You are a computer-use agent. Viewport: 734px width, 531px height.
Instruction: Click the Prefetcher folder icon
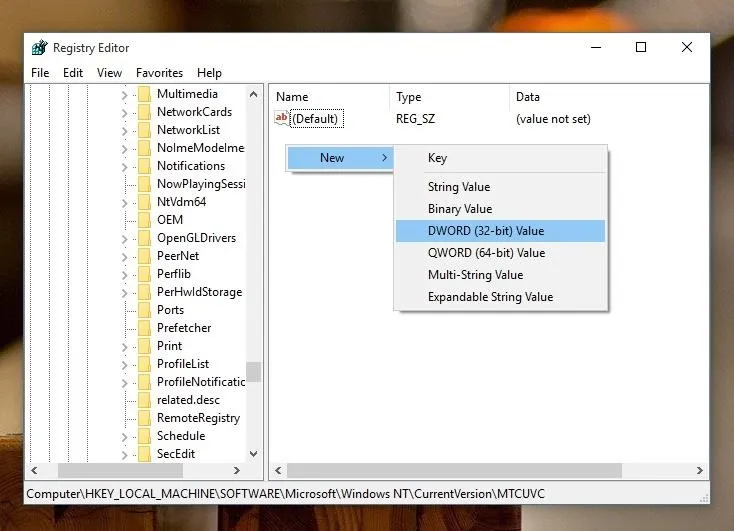(145, 328)
